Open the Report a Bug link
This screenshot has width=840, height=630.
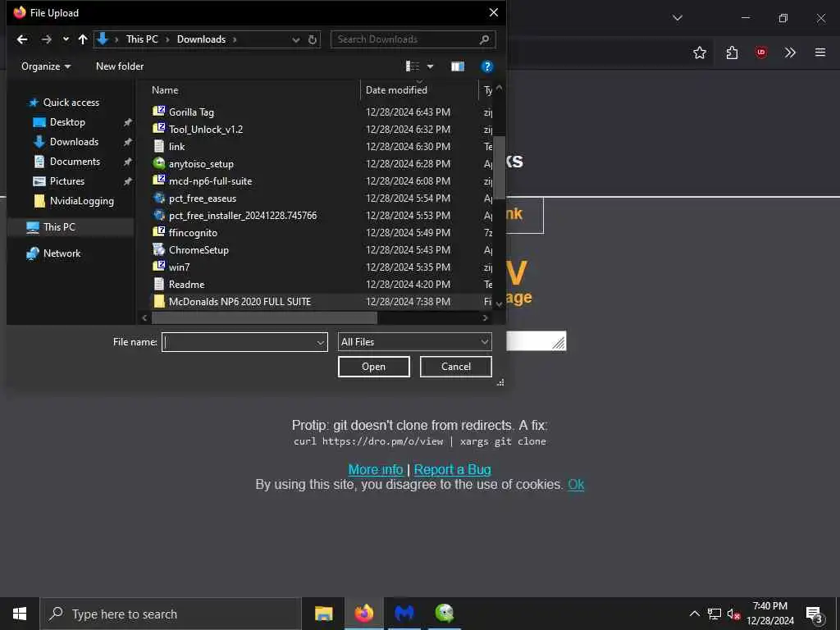tap(452, 470)
